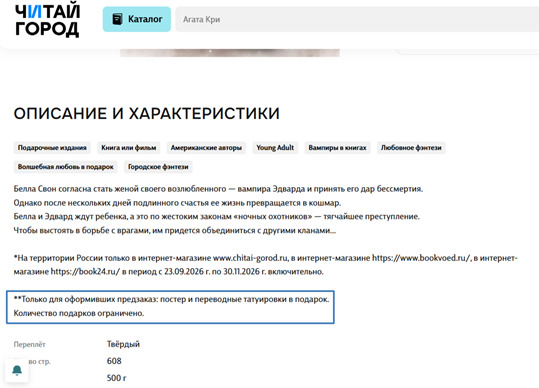Click the line starting Чтобы выстоять в борьбе
Viewport: 539px width, 388px height.
coord(175,230)
